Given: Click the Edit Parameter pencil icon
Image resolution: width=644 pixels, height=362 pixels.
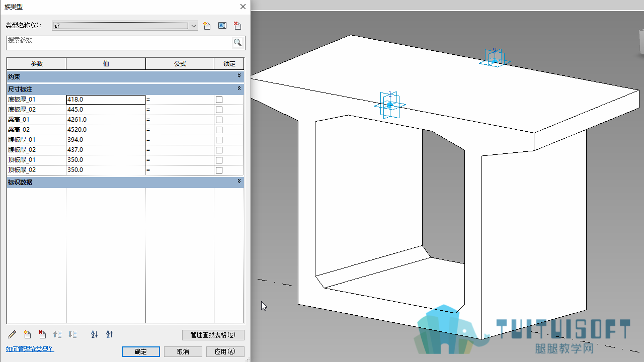Looking at the screenshot, I should (13, 334).
